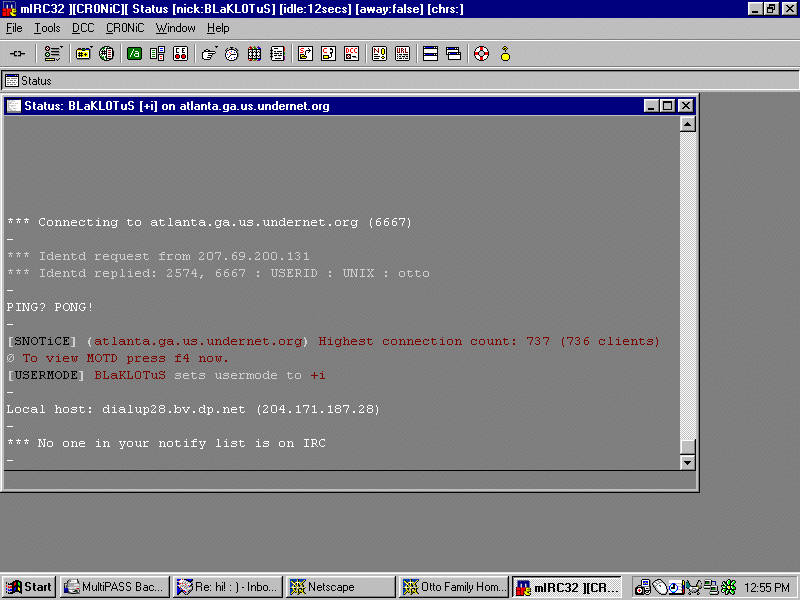
Task: Click the Connect to server toolbar icon
Action: pos(17,54)
